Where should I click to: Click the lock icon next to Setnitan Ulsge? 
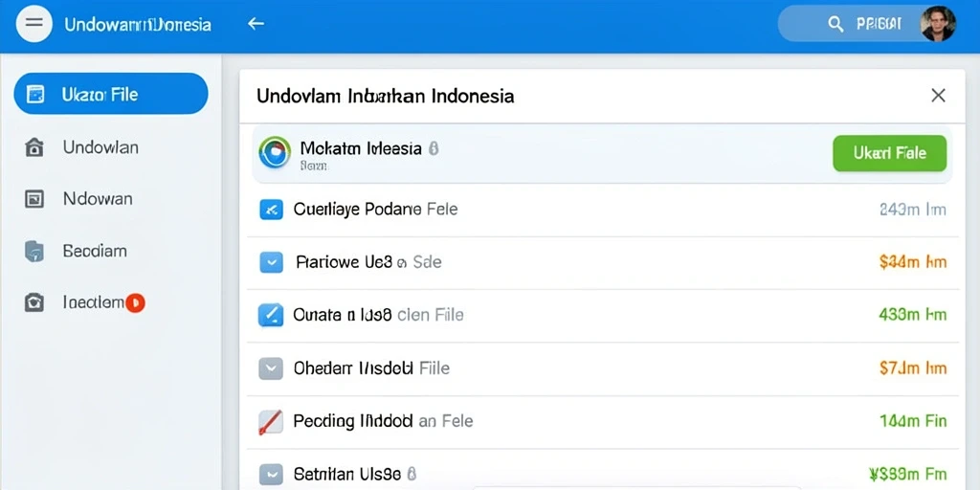[x=412, y=474]
